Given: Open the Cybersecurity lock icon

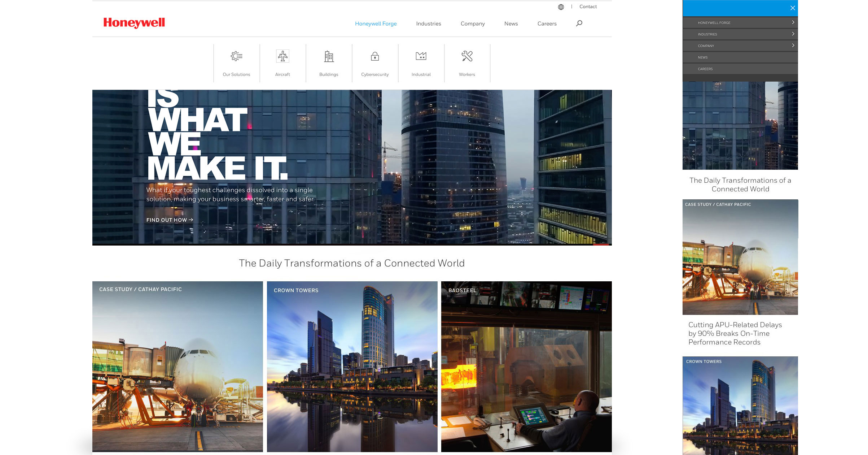Looking at the screenshot, I should [375, 56].
